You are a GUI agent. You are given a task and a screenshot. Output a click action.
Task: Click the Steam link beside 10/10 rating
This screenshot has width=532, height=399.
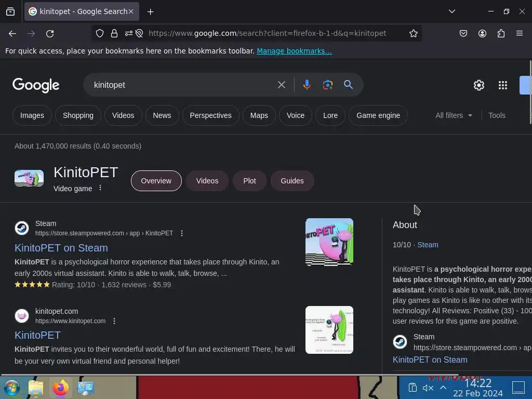click(428, 245)
